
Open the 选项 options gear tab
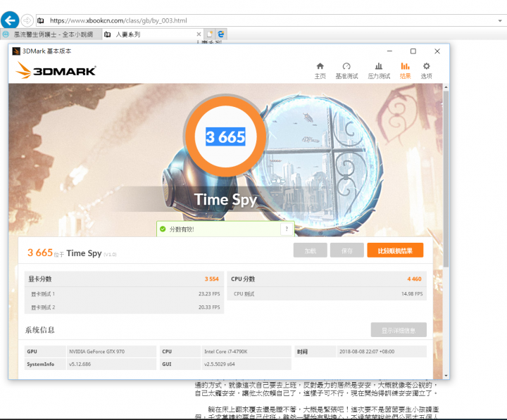coord(426,71)
